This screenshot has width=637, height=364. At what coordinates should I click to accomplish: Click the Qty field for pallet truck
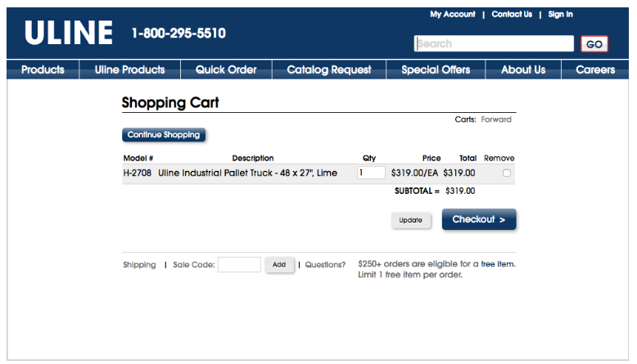tap(371, 173)
